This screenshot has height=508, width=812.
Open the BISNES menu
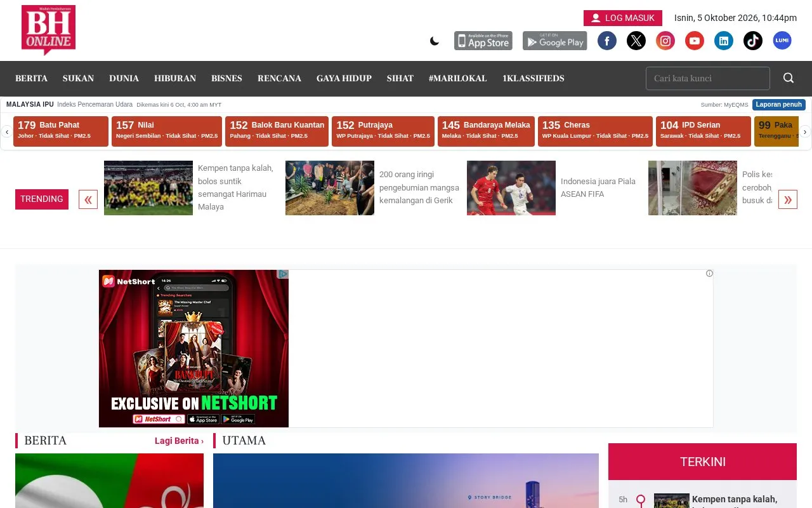pyautogui.click(x=226, y=79)
